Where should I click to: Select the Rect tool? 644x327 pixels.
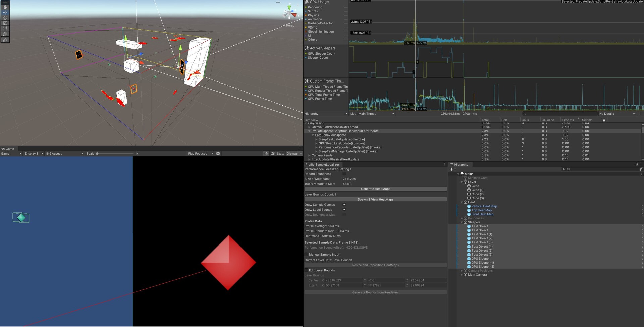(x=5, y=29)
